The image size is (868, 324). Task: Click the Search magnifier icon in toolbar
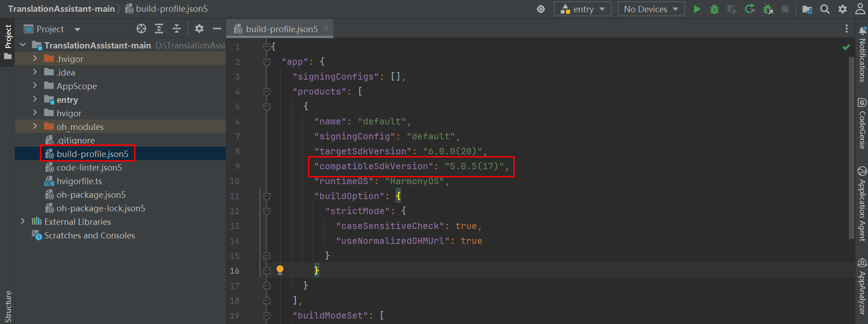click(825, 9)
